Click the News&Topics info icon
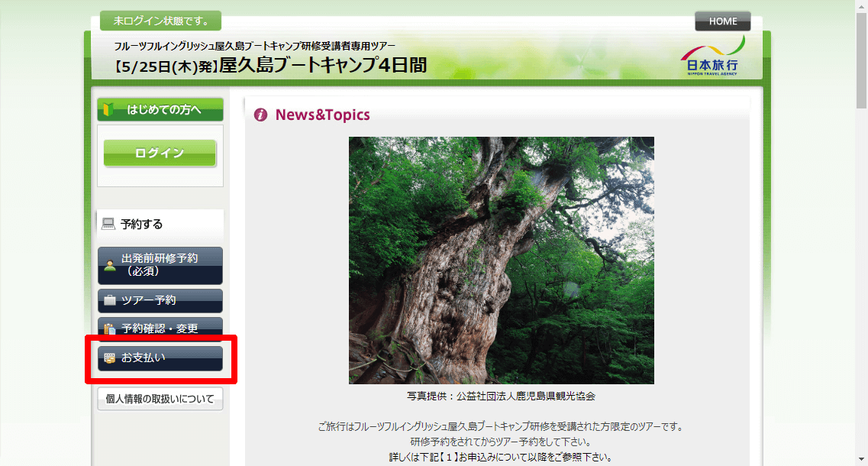 click(261, 115)
